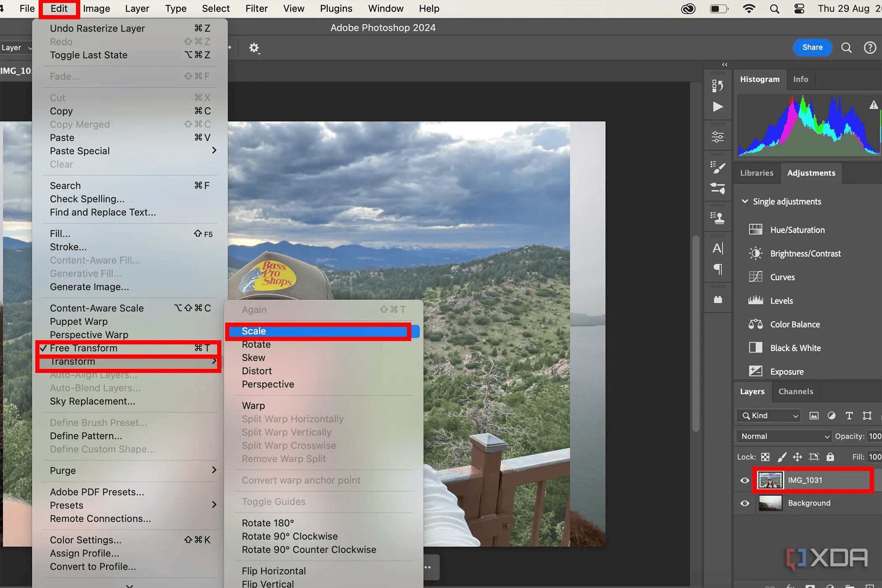This screenshot has height=588, width=882.
Task: Filter layers by pixel layers icon
Action: 814,415
